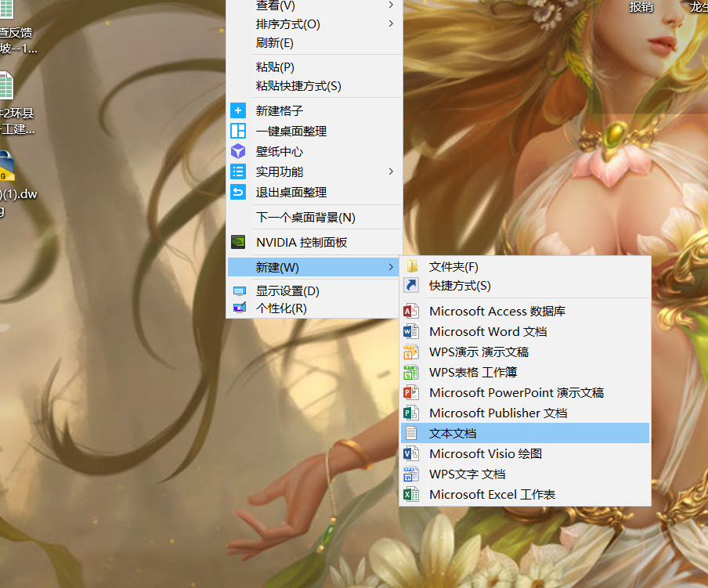Expand the 排序方式(O) submenu arrow
708x588 pixels.
click(x=391, y=23)
